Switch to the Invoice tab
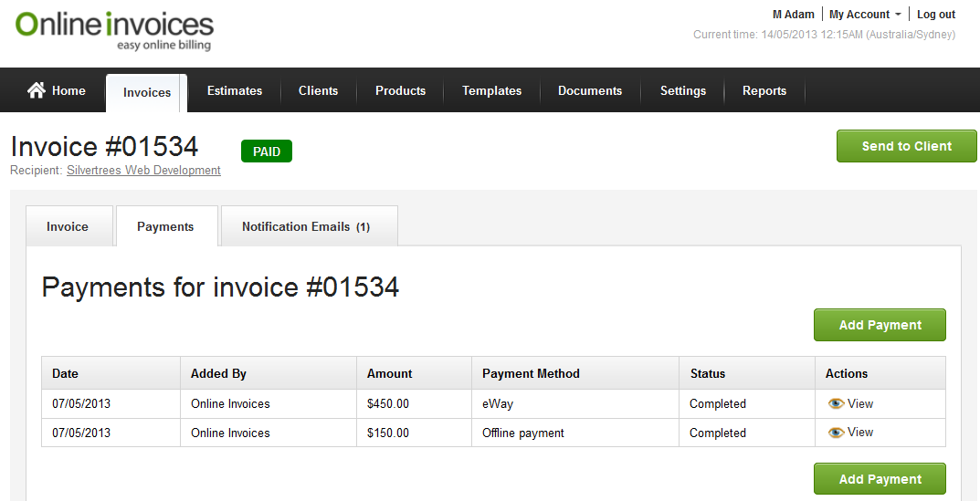980x501 pixels. pyautogui.click(x=68, y=226)
